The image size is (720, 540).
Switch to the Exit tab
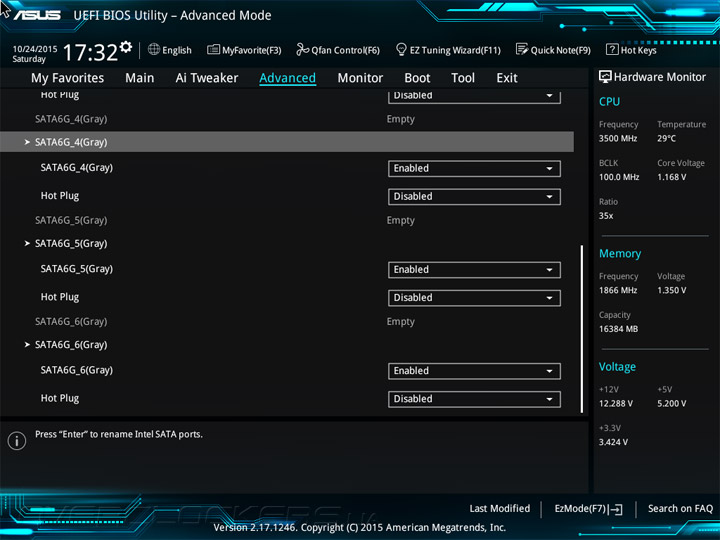tap(507, 78)
